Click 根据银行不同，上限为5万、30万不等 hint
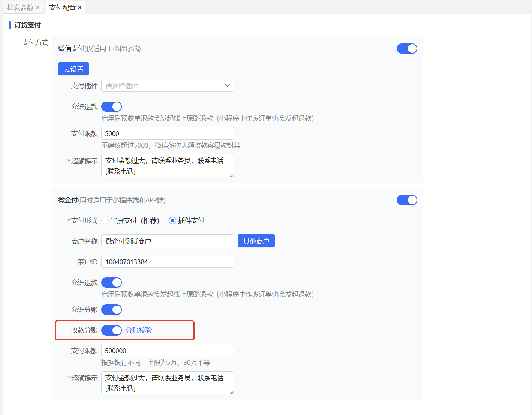Screen dimensions: 532x415 pyautogui.click(x=156, y=363)
